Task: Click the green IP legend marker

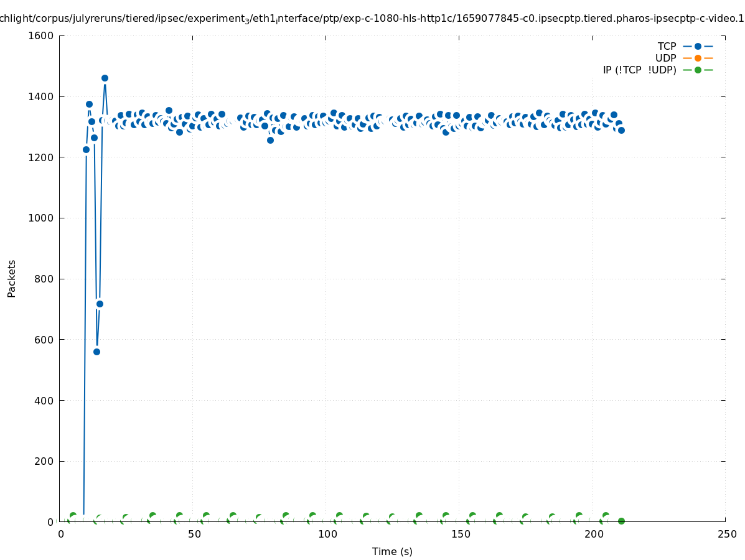Action: [x=698, y=70]
